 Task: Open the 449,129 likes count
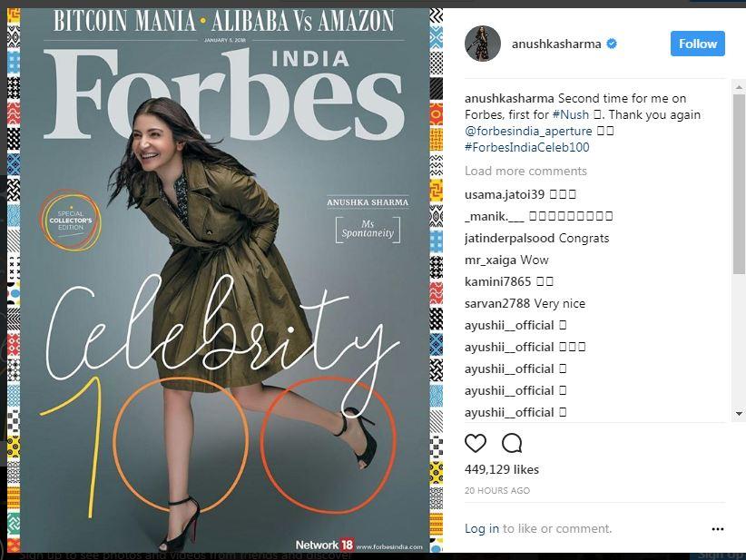[x=502, y=469]
